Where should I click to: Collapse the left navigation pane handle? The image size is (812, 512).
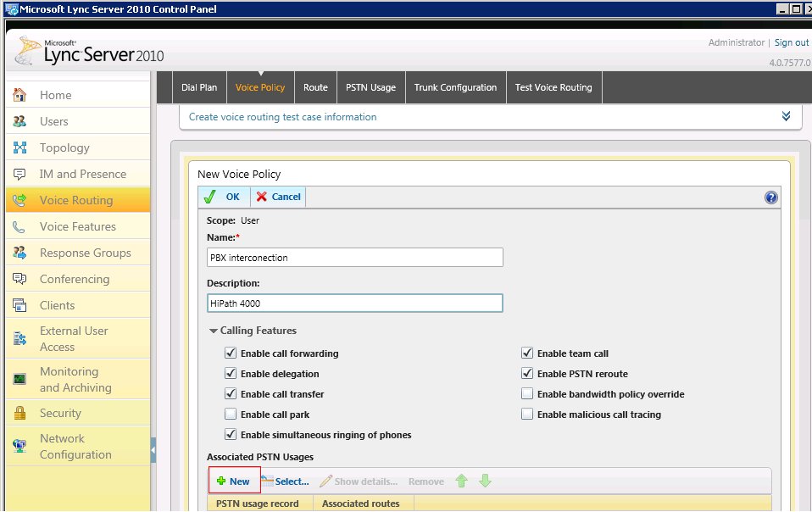point(153,450)
